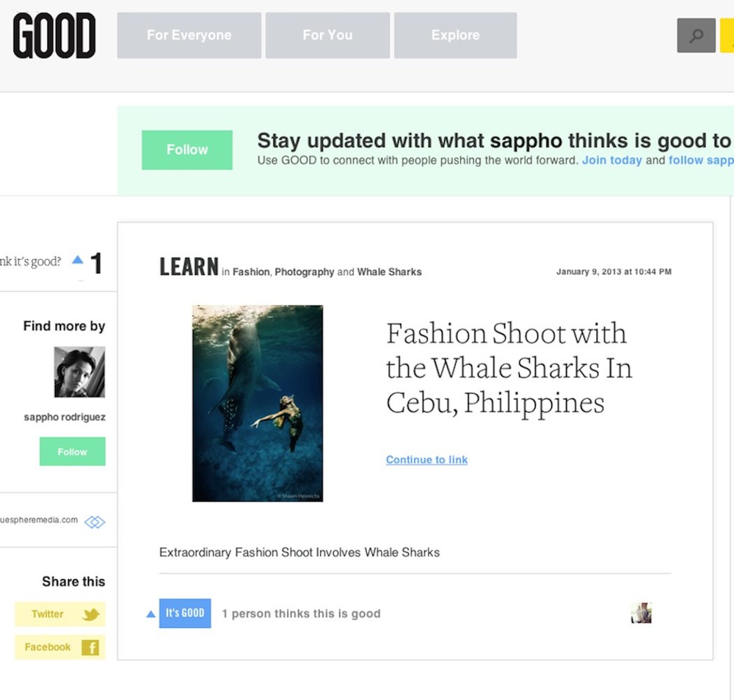Switch to the For You tab

327,35
